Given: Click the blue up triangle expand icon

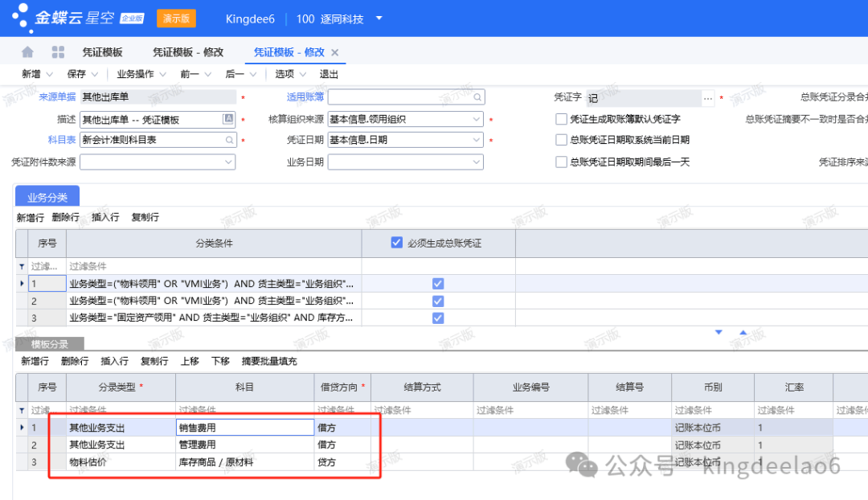Looking at the screenshot, I should (x=743, y=332).
